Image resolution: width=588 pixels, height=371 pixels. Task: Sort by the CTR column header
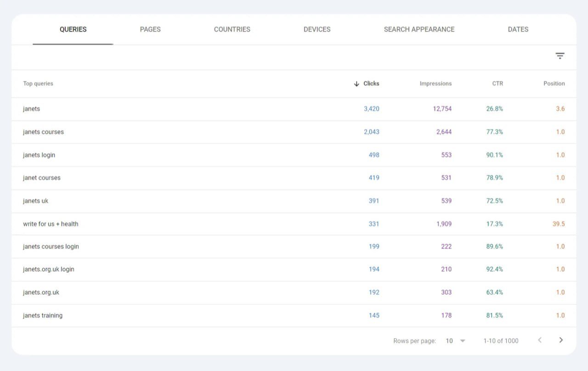pos(498,84)
